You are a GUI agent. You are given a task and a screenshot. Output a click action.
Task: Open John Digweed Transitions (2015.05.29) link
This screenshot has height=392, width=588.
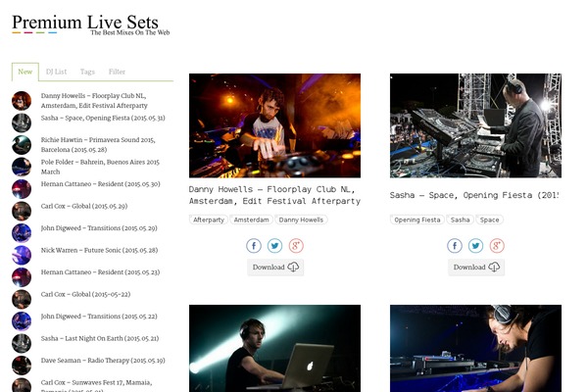pyautogui.click(x=99, y=228)
